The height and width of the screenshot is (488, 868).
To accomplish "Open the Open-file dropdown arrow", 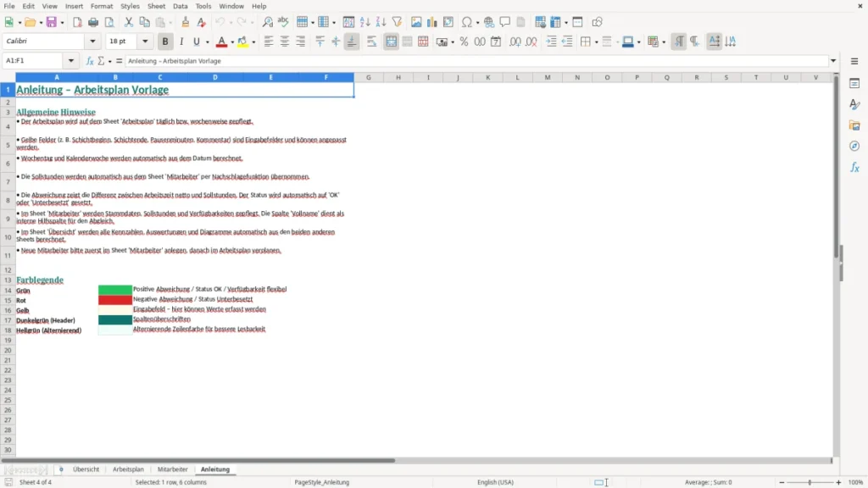I will 41,23.
